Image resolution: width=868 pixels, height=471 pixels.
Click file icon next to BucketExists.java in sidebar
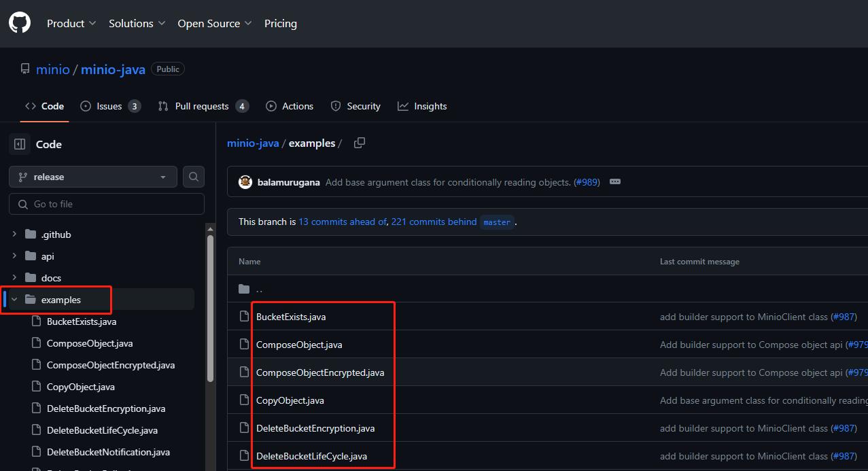[36, 321]
